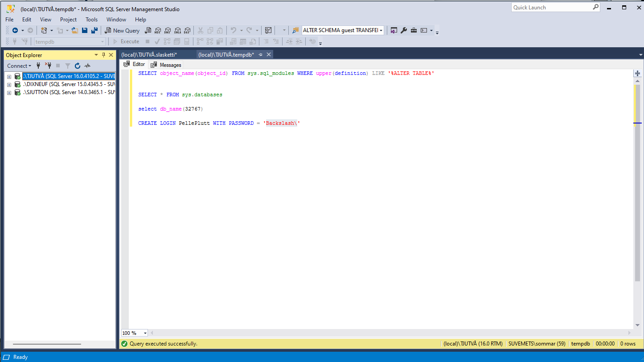Viewport: 644px width, 362px height.
Task: Expand the .\SJUTTON server node
Action: click(x=9, y=92)
